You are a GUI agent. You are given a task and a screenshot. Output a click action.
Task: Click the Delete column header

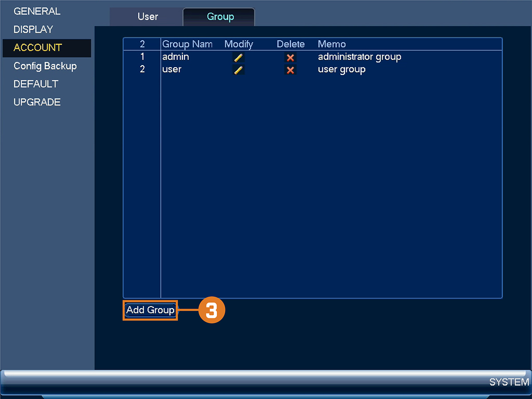pyautogui.click(x=291, y=44)
